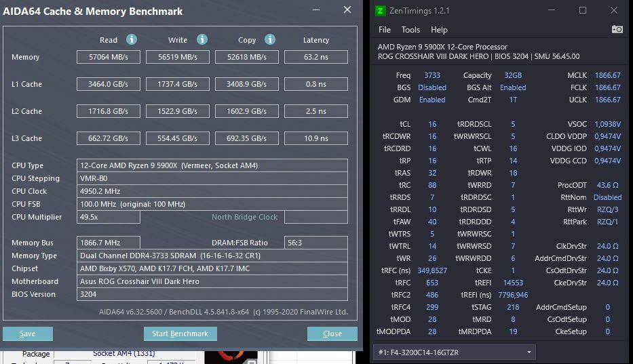This screenshot has height=364, width=633.
Task: Click the Copy info icon in AIDA64
Action: [x=269, y=39]
